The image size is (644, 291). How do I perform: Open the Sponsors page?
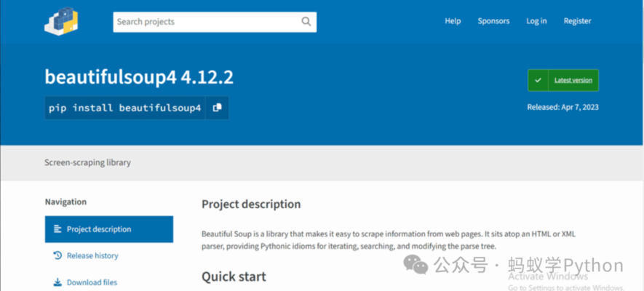click(x=493, y=21)
